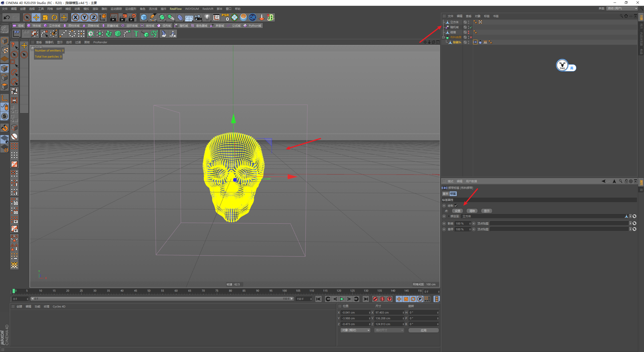Select the cloth belt tag on 骷髅头
This screenshot has width=644, height=352.
coord(475,42)
